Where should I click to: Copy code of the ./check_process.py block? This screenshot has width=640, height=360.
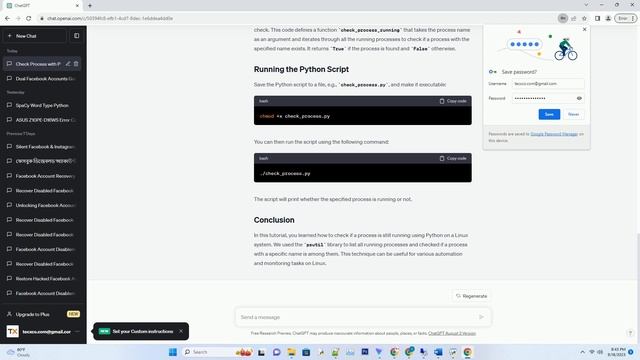tap(453, 158)
